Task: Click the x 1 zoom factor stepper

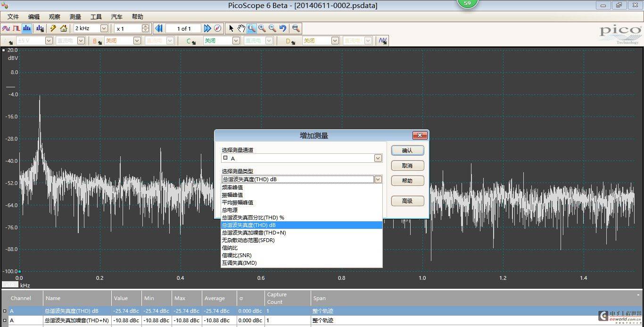Action: point(145,28)
